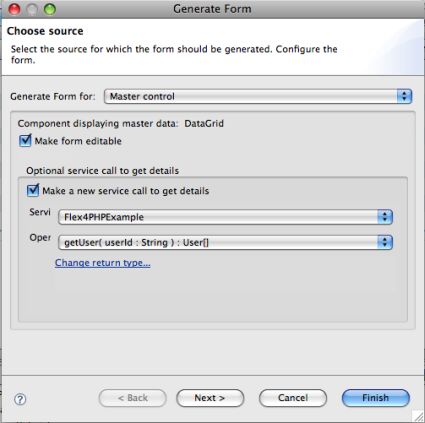Click the Choose source heading
The width and height of the screenshot is (425, 423).
coord(45,31)
